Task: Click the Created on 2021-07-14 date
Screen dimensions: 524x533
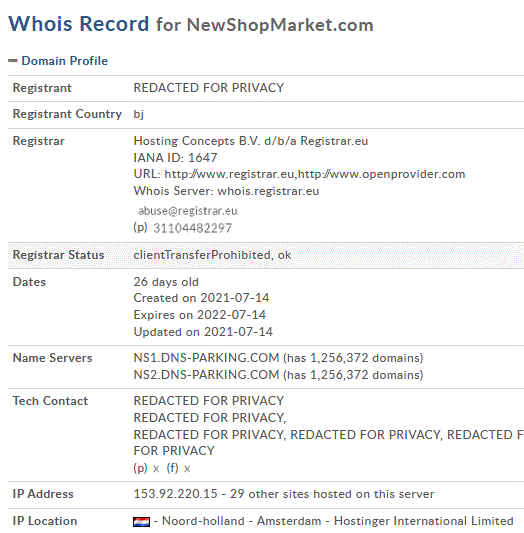Action: tap(201, 298)
